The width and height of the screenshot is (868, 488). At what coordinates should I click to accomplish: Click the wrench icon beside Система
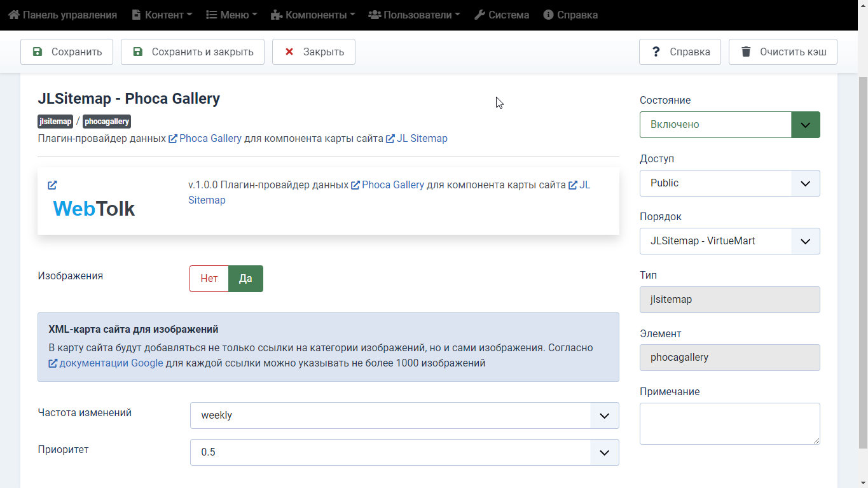click(480, 15)
